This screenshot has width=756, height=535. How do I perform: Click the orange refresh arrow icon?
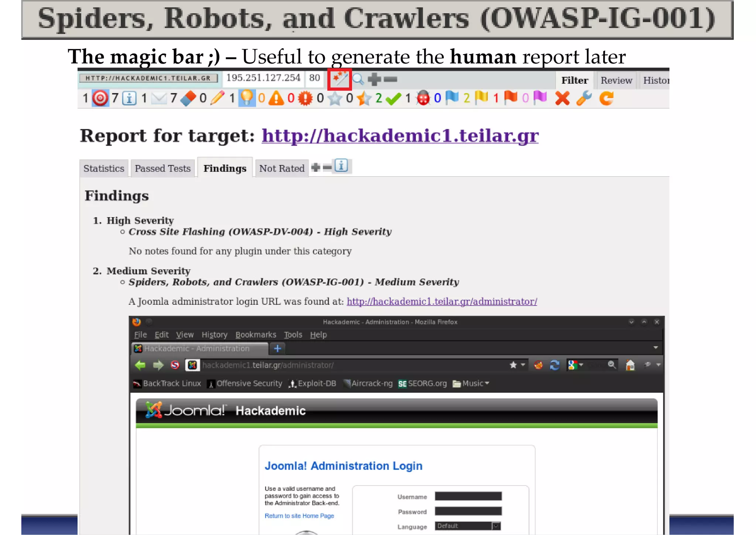[606, 98]
